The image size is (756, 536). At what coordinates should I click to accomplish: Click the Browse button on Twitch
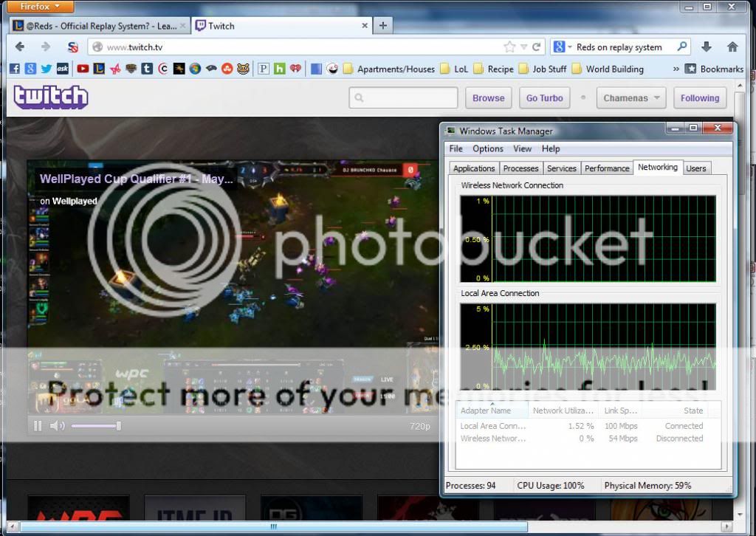click(488, 98)
